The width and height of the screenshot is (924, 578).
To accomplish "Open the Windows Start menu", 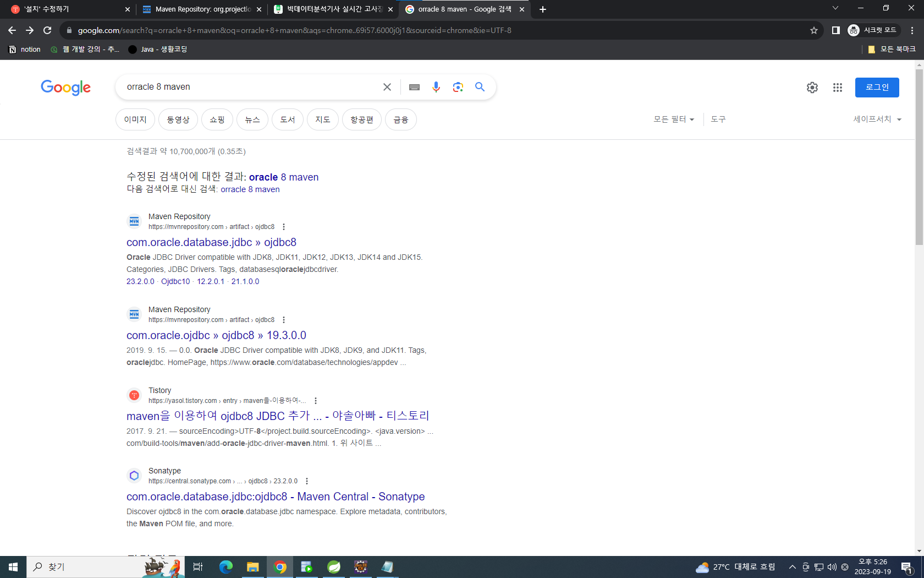I will [13, 567].
